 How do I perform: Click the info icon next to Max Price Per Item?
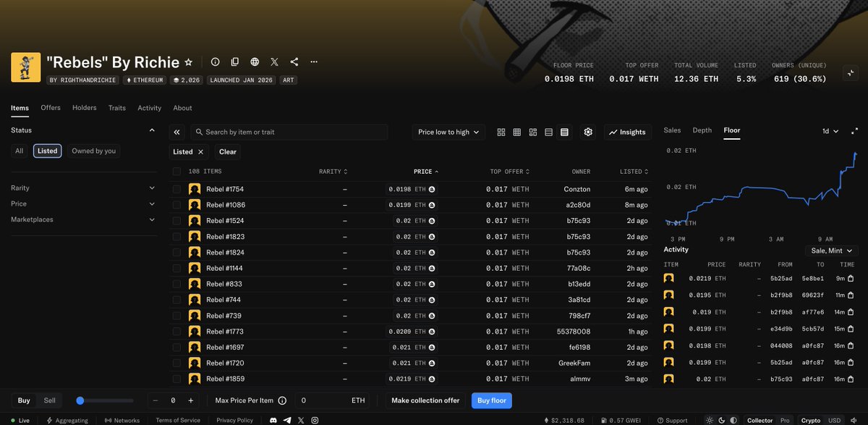(x=282, y=400)
